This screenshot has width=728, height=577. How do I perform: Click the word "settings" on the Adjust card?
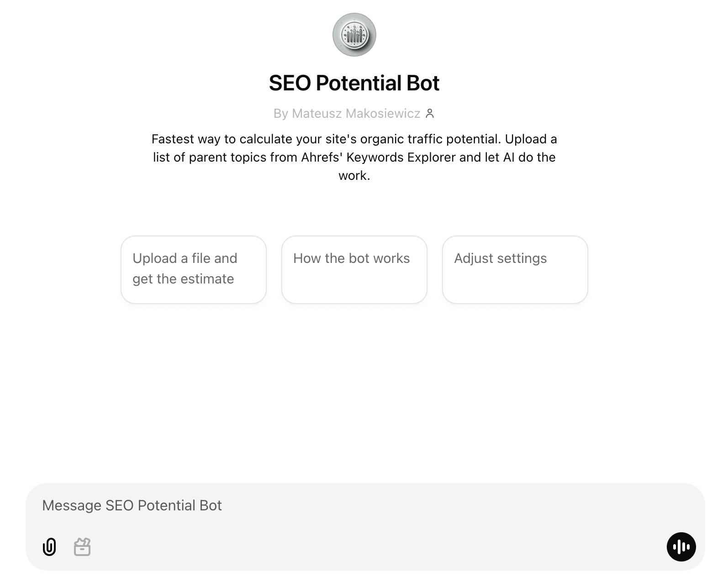click(x=522, y=258)
